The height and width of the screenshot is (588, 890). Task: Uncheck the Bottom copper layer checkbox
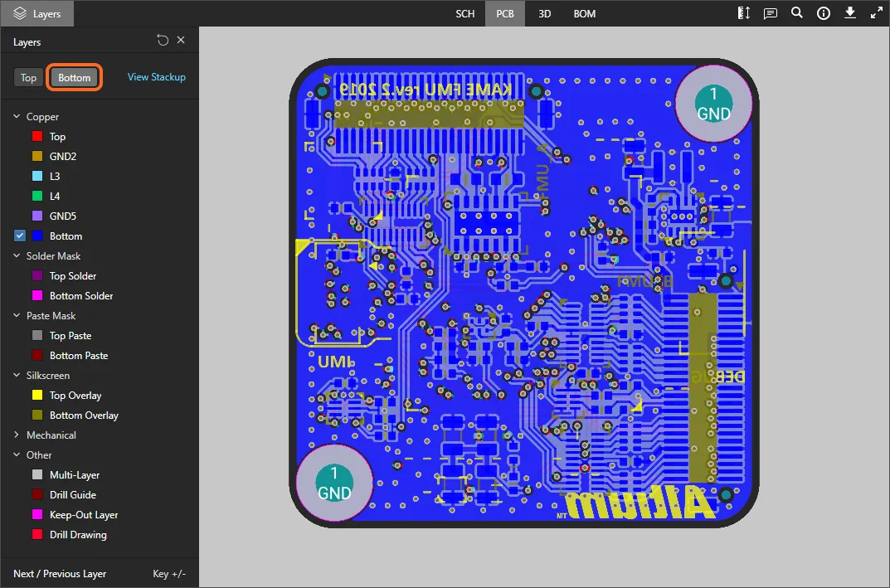click(x=20, y=236)
